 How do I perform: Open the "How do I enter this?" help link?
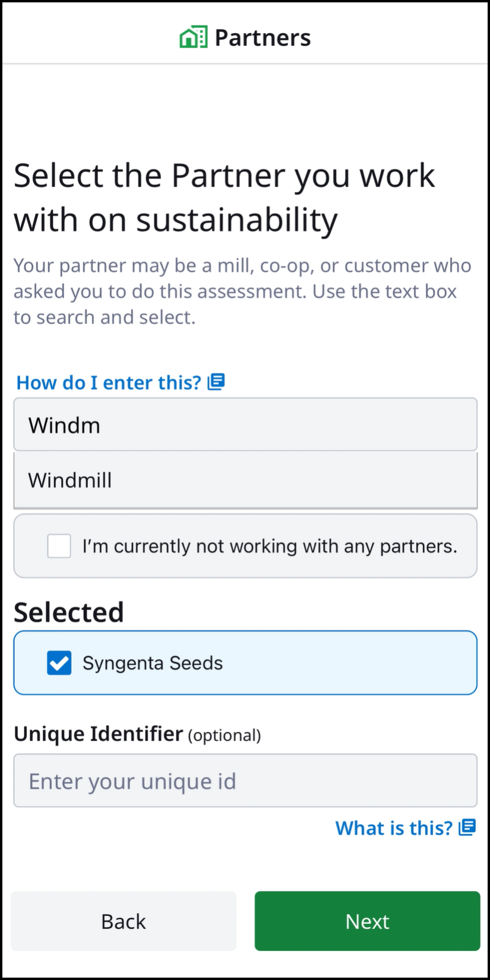(109, 383)
